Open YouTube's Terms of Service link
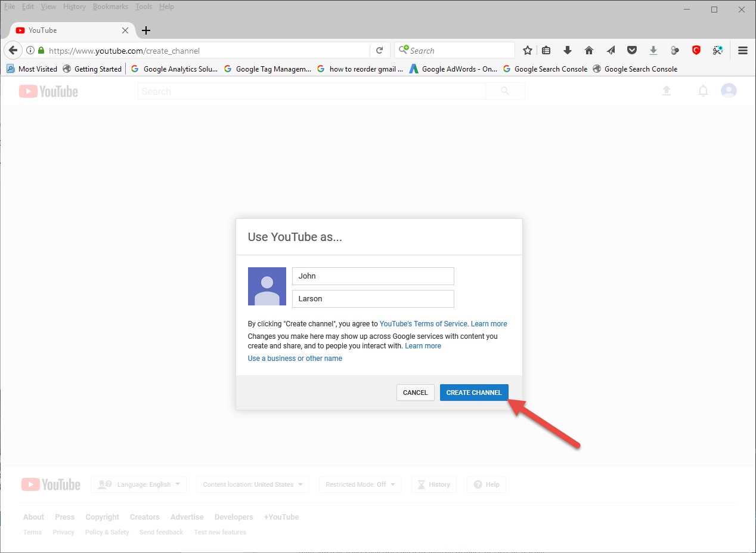Viewport: 756px width, 553px height. [x=423, y=324]
